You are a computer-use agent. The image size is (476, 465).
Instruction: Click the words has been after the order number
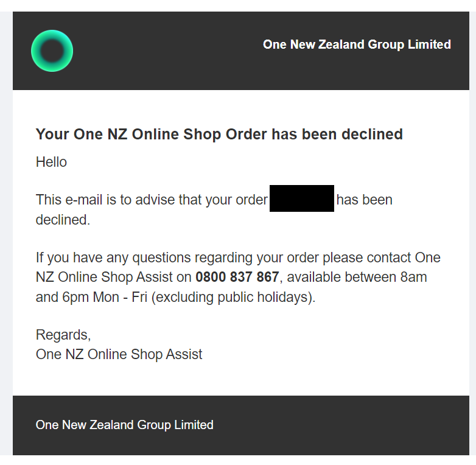click(x=364, y=200)
